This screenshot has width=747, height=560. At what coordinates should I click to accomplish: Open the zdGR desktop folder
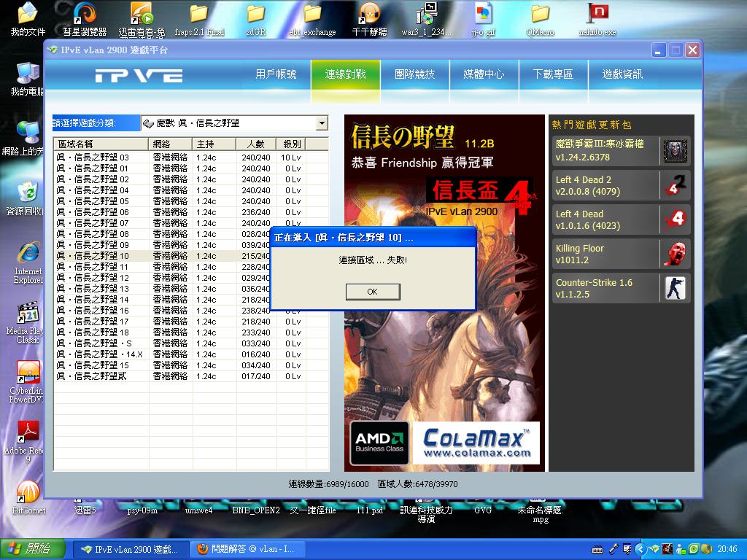256,19
